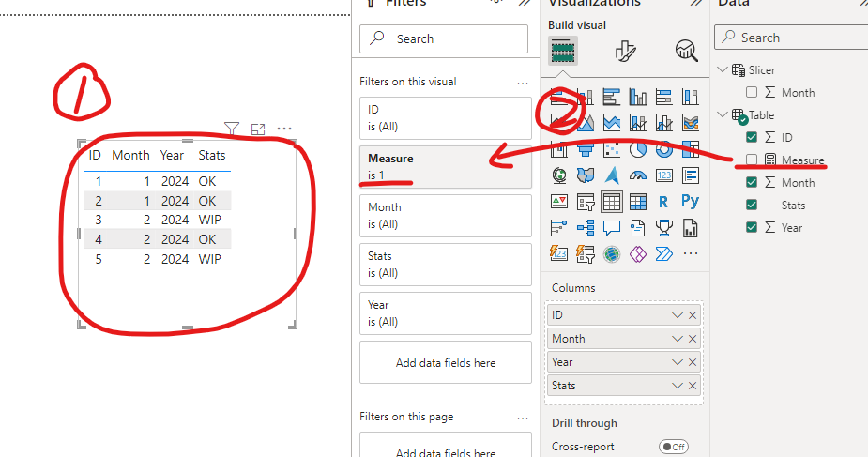Uncheck the Stats field checkbox
The image size is (868, 457).
(752, 205)
